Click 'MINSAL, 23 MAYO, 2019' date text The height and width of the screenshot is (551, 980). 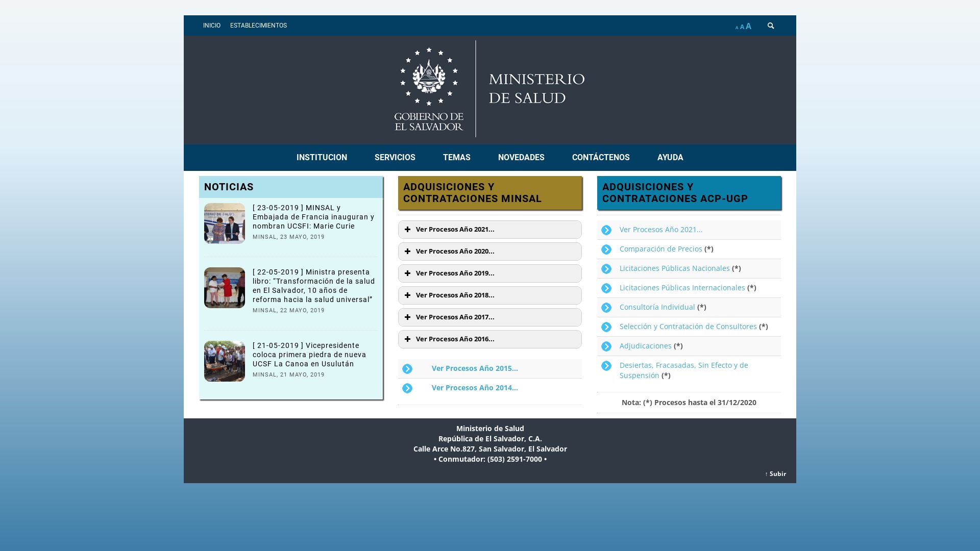[288, 237]
